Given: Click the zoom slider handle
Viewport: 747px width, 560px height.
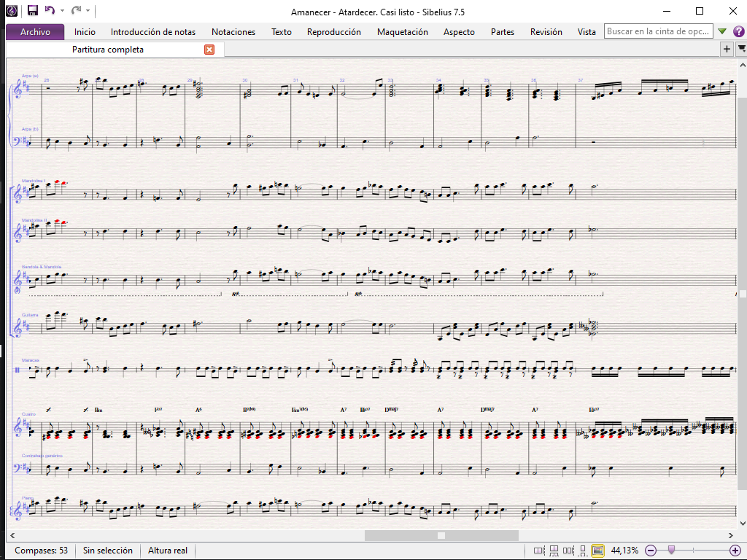Looking at the screenshot, I should click(671, 551).
